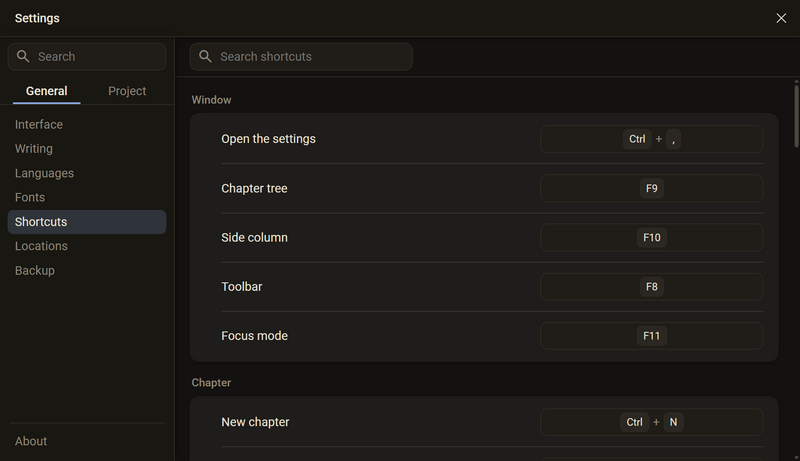Screen dimensions: 800x461
Task: Focus the sidebar Search field
Action: pyautogui.click(x=87, y=57)
